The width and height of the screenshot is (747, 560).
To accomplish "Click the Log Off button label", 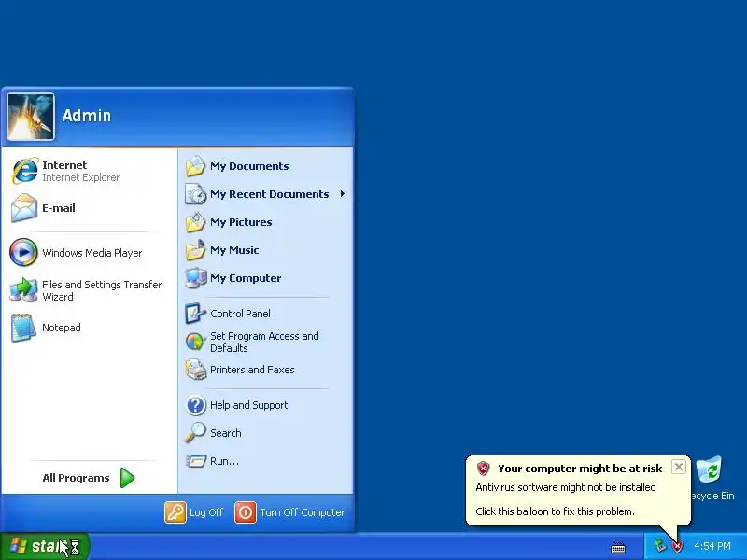I will pos(206,512).
